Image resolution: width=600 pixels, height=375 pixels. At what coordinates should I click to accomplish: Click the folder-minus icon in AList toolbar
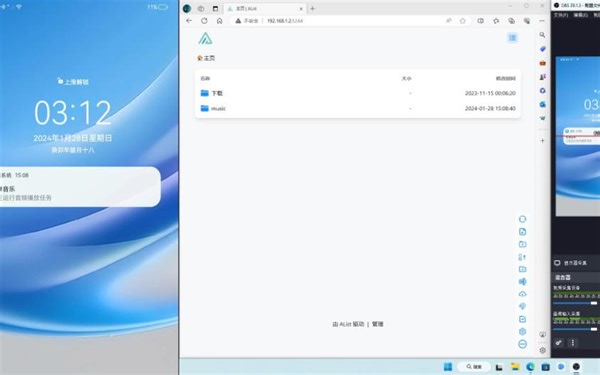pyautogui.click(x=522, y=269)
